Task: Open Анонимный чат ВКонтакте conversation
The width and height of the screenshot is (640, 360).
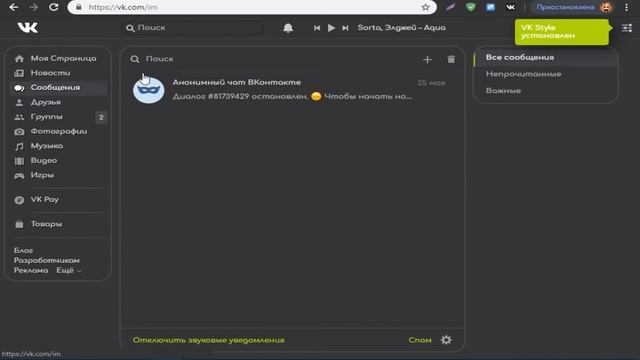Action: click(292, 89)
